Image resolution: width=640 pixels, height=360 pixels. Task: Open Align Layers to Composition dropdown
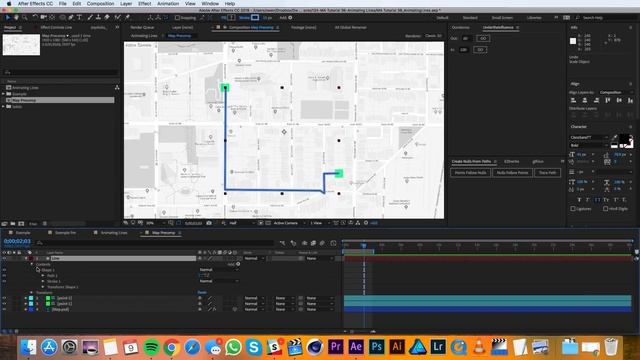[616, 93]
